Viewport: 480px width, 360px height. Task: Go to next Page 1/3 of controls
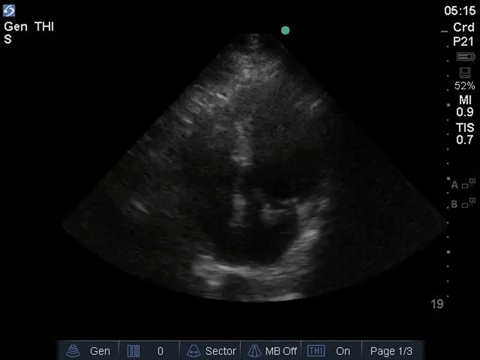pos(391,351)
